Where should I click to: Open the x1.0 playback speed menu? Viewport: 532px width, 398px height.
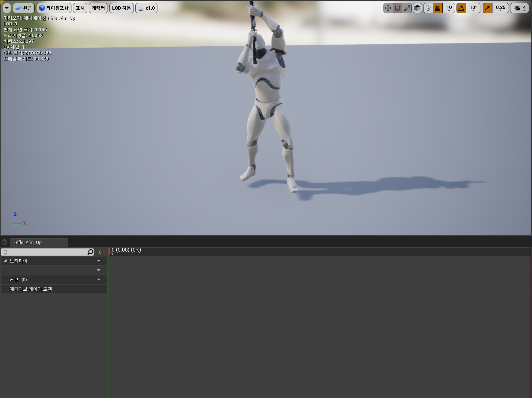(147, 8)
